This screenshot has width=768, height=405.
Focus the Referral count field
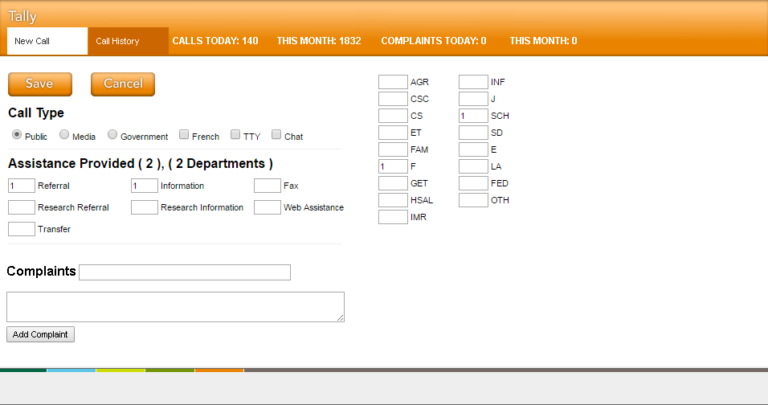pos(22,186)
